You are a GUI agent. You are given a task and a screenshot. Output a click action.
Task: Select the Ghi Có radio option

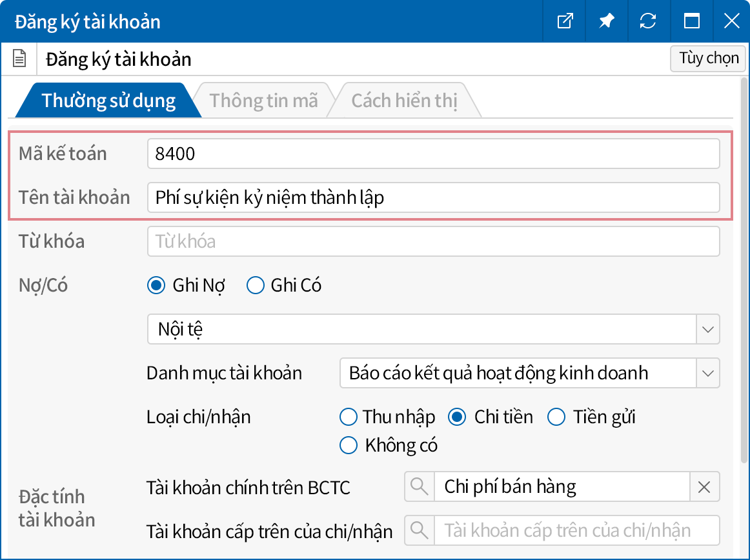256,286
